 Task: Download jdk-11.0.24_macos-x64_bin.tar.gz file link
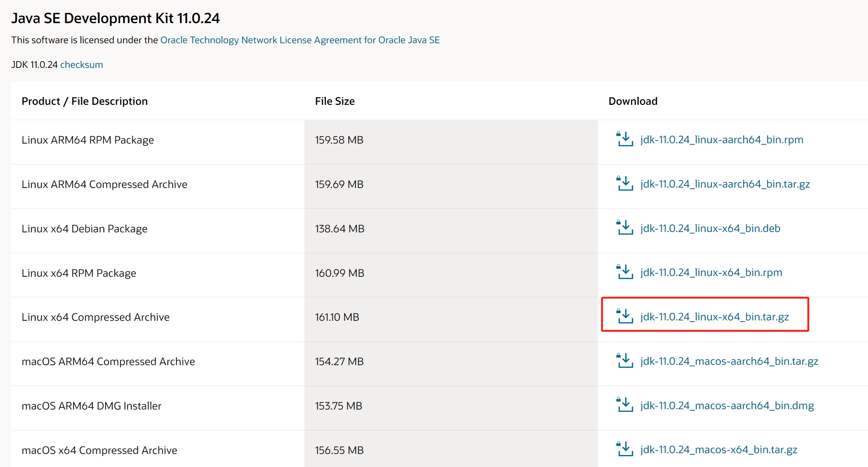point(719,449)
